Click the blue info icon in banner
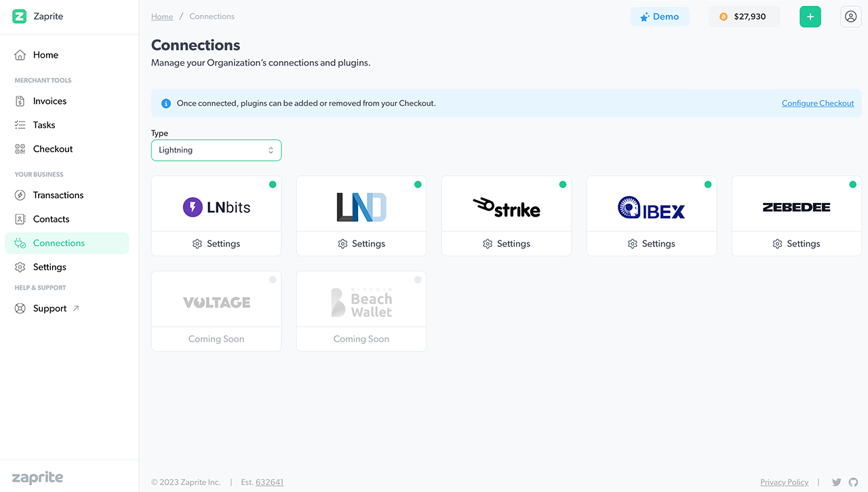The width and height of the screenshot is (868, 492). click(165, 104)
